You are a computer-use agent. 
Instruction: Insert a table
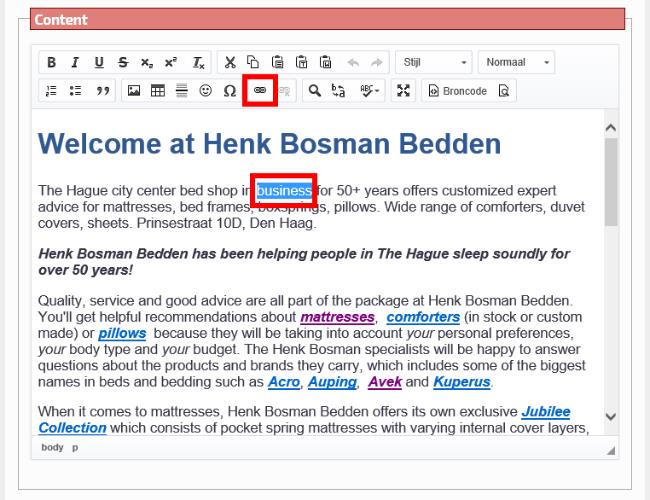click(x=158, y=90)
